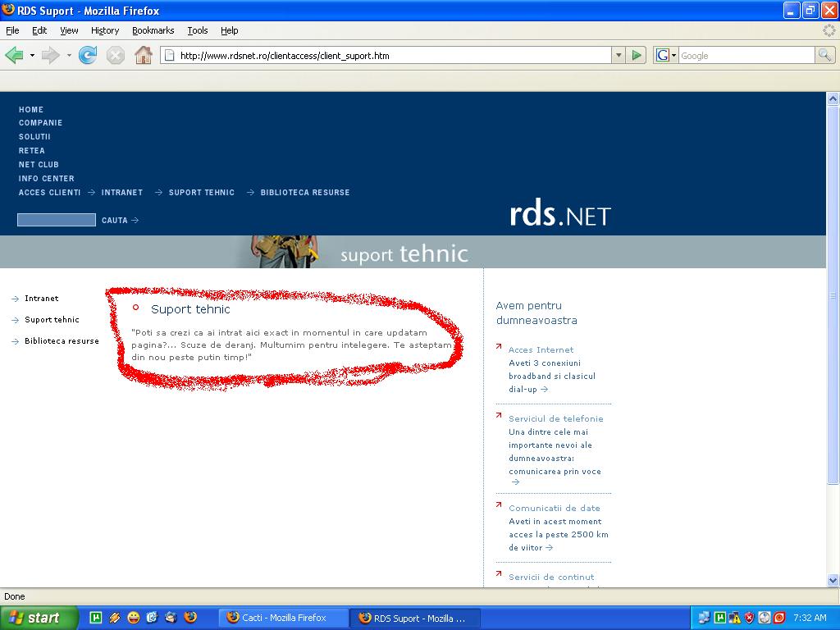Open SUPORT TEHNIC in the blue top navigation

tap(202, 192)
